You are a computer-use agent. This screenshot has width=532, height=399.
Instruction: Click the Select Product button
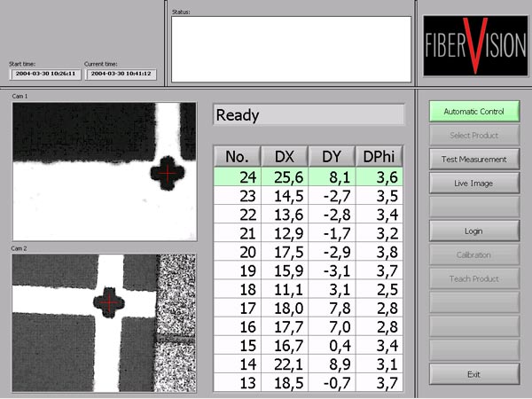pyautogui.click(x=473, y=136)
